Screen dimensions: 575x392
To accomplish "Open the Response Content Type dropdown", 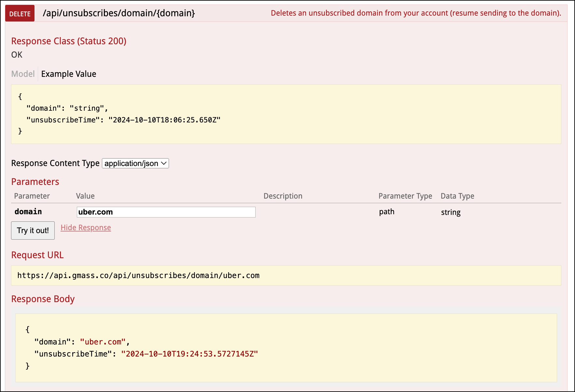I will (135, 163).
